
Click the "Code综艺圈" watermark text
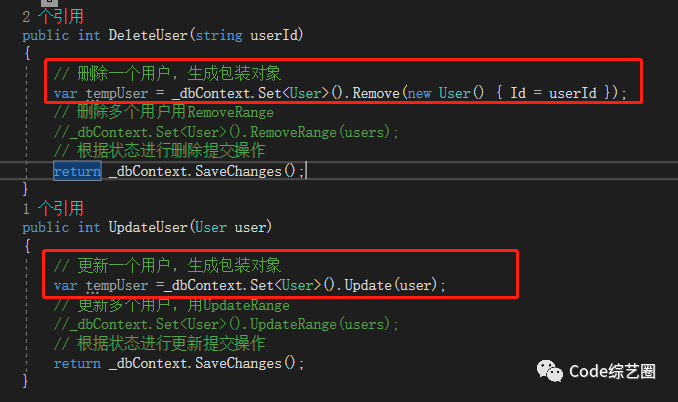point(612,372)
